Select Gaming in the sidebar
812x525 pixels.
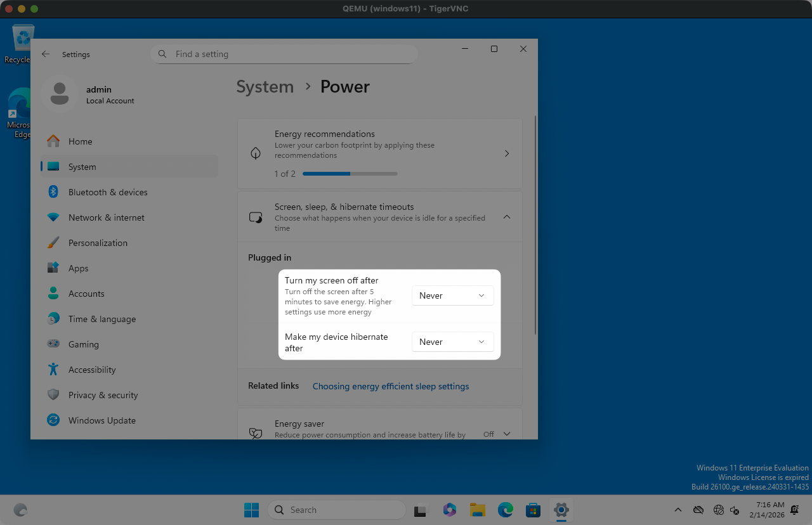pos(84,344)
